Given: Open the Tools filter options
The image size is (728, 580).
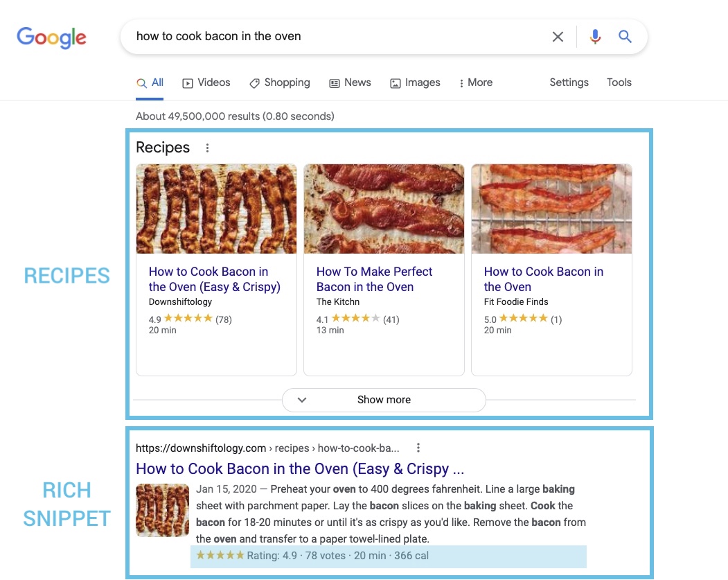Looking at the screenshot, I should 619,82.
